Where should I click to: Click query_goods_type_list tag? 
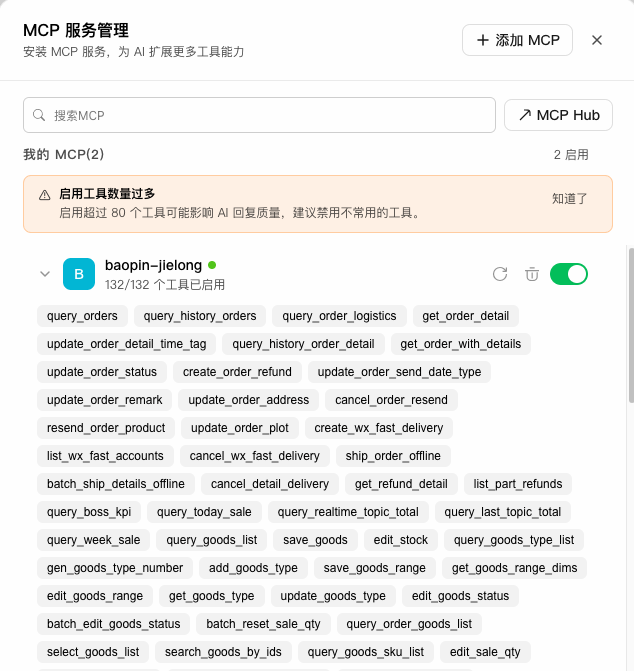(x=514, y=540)
